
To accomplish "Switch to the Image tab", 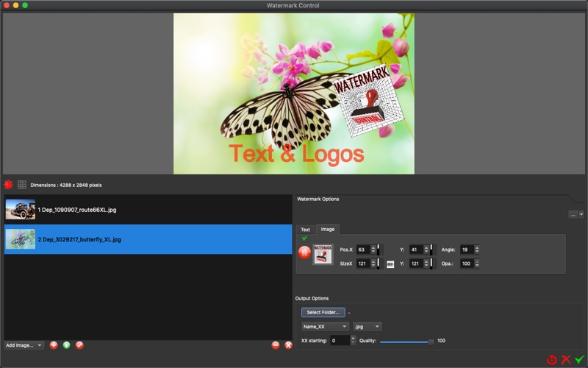I will tap(327, 229).
